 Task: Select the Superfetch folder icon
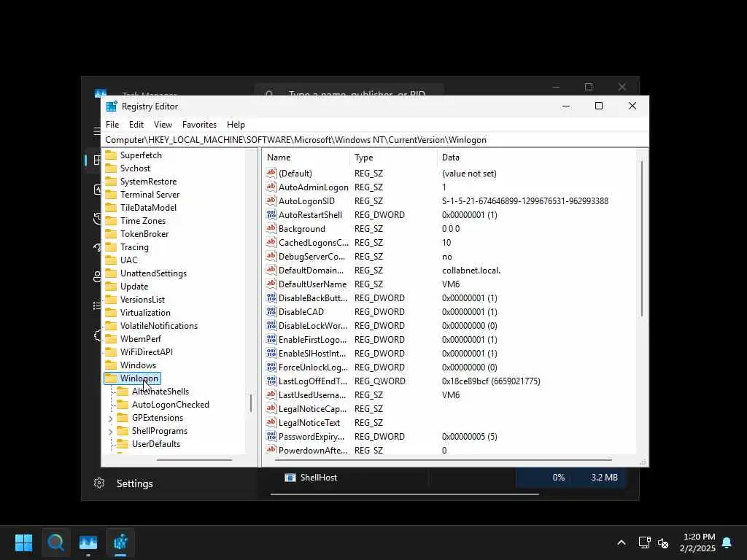111,155
